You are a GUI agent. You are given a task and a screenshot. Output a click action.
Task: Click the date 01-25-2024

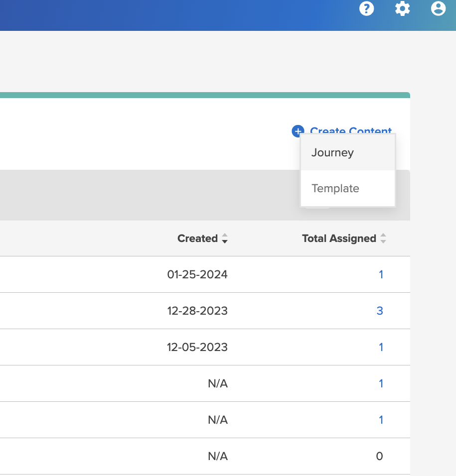click(197, 274)
